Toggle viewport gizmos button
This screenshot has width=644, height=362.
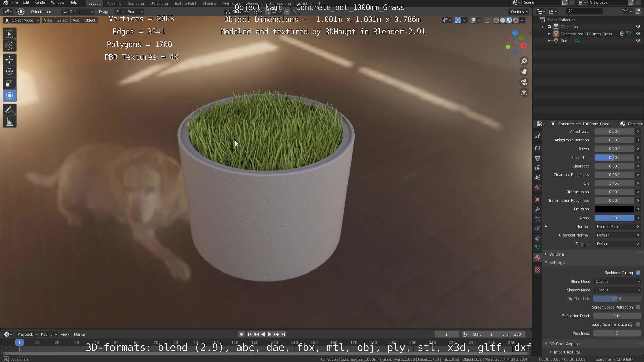(x=458, y=20)
